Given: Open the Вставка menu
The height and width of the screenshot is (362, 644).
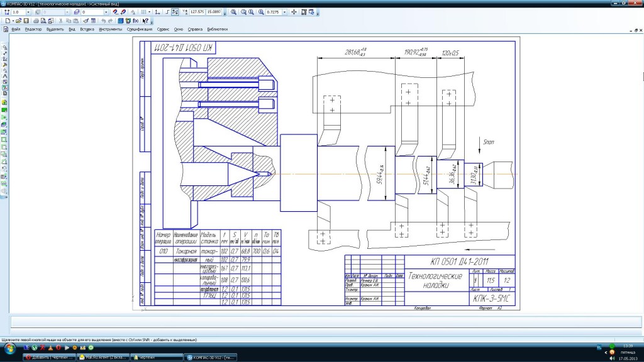Looking at the screenshot, I should click(87, 30).
